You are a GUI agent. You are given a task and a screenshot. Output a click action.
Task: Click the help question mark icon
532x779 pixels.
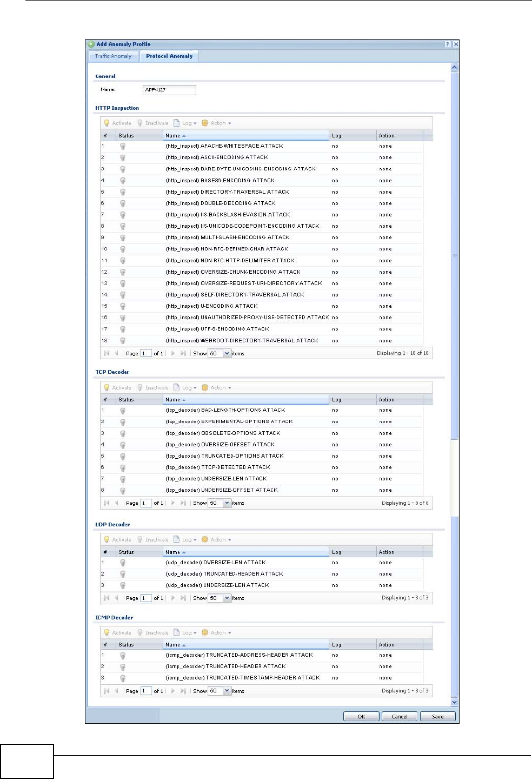click(x=448, y=44)
